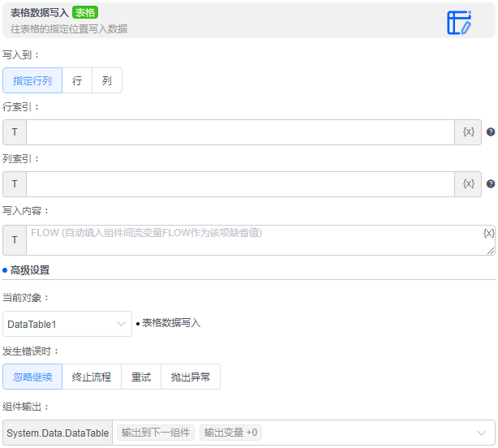Image resolution: width=498 pixels, height=448 pixels.
Task: Select 指定行列 write mode
Action: coord(32,80)
